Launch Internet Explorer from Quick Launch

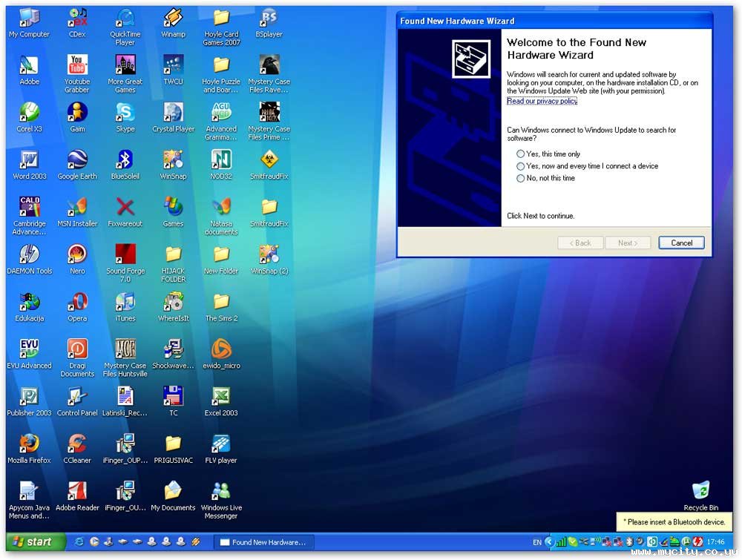point(79,542)
